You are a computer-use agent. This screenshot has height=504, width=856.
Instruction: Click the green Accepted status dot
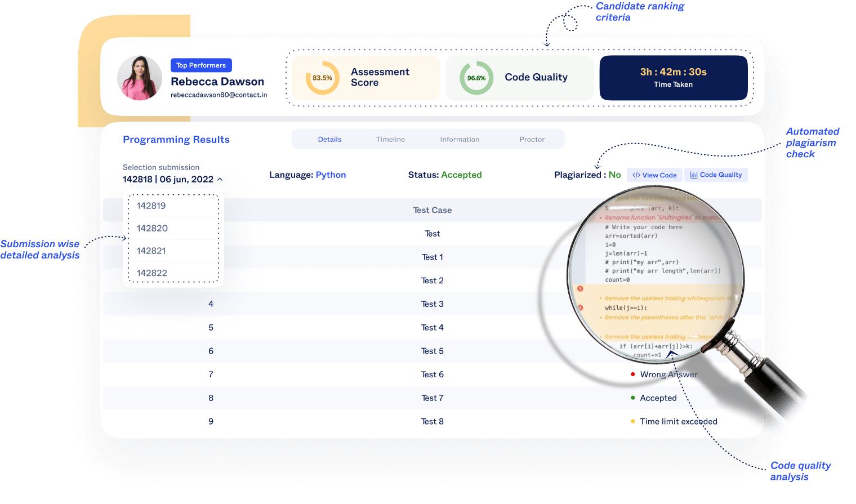coord(633,398)
